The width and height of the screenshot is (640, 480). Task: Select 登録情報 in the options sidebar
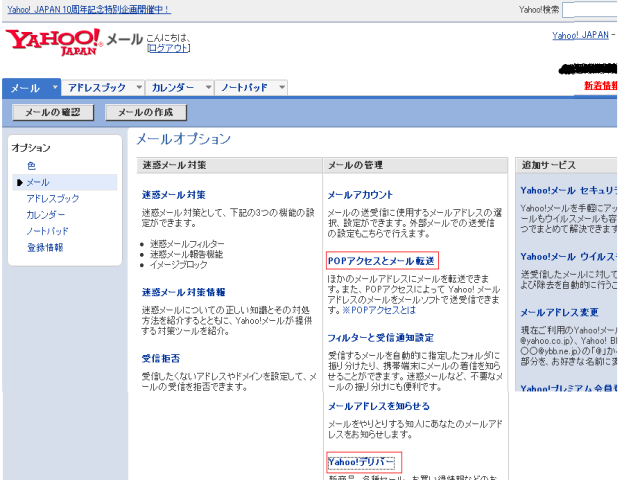point(44,247)
